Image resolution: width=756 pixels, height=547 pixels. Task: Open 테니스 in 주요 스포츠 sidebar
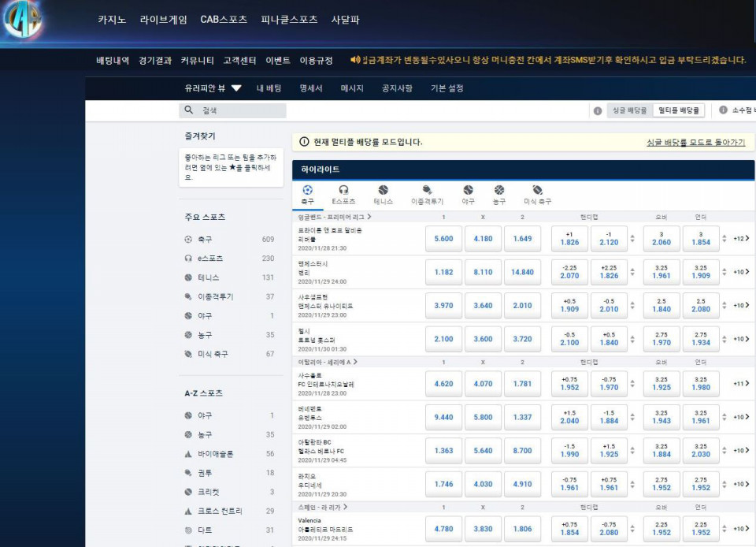(x=229, y=277)
